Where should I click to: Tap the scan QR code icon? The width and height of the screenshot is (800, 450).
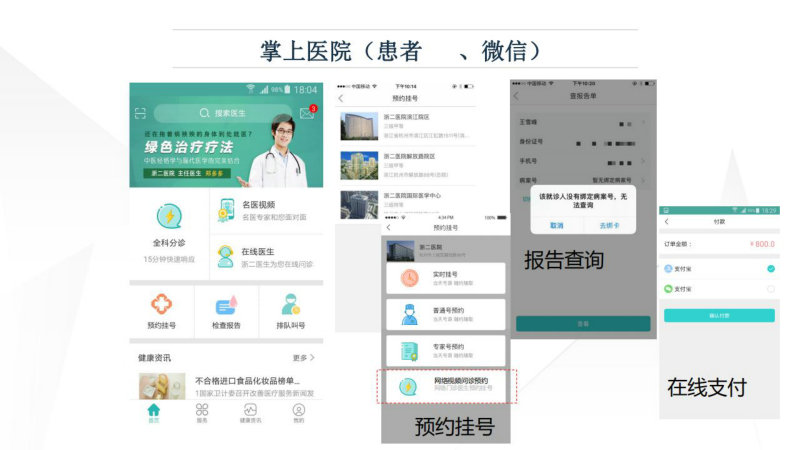(x=140, y=113)
